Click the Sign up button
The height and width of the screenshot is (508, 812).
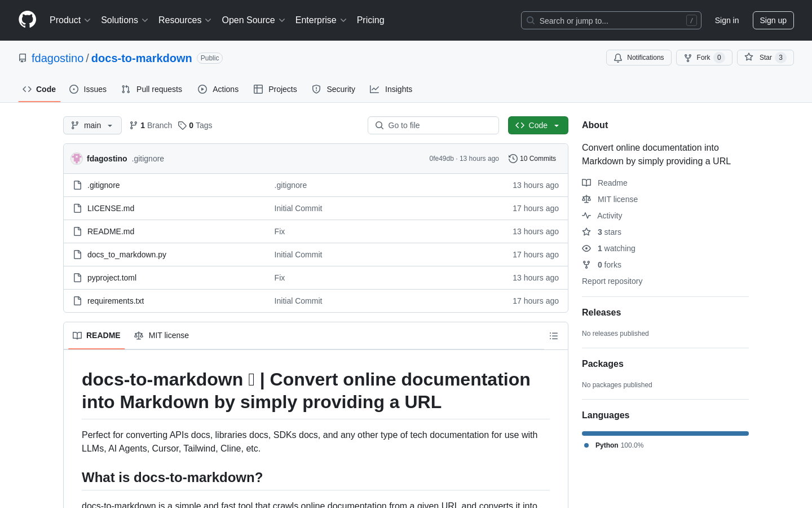click(x=773, y=20)
